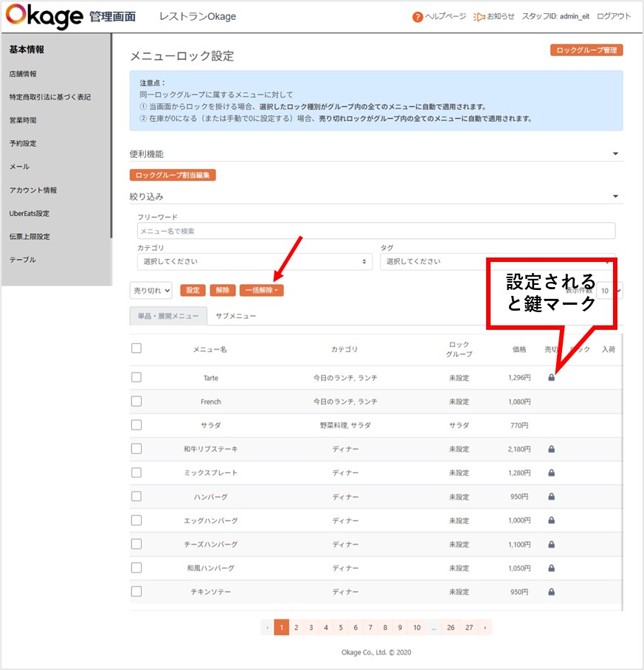Click the lock icon in Tarte row
The image size is (644, 670).
coord(551,378)
